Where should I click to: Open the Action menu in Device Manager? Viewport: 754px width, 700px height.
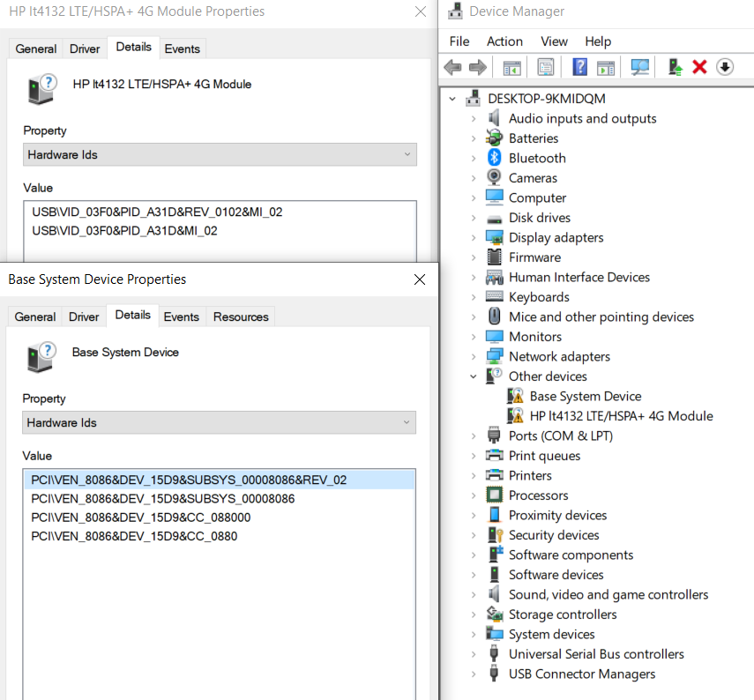(504, 41)
